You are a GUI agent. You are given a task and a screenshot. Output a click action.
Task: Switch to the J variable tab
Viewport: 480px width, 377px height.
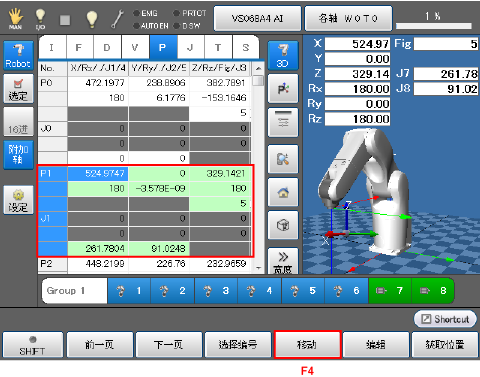pyautogui.click(x=190, y=47)
